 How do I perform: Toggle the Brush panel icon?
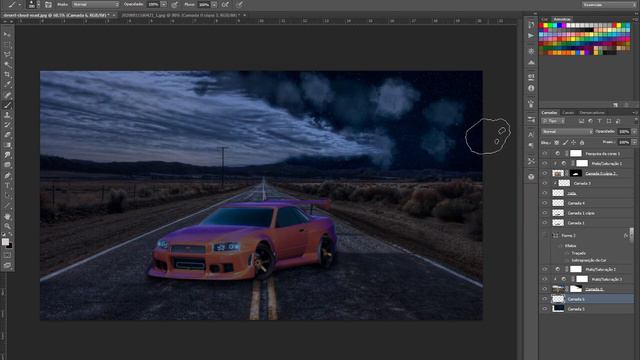[48, 4]
